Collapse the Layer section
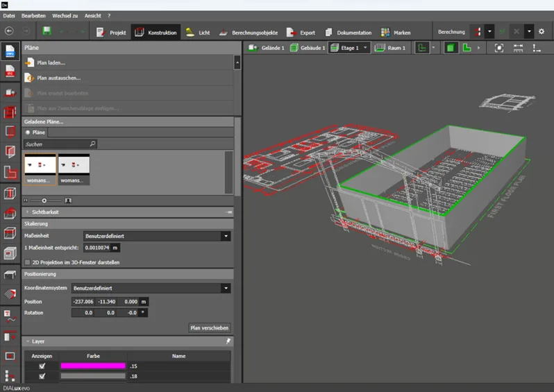The height and width of the screenshot is (392, 554). click(x=27, y=341)
